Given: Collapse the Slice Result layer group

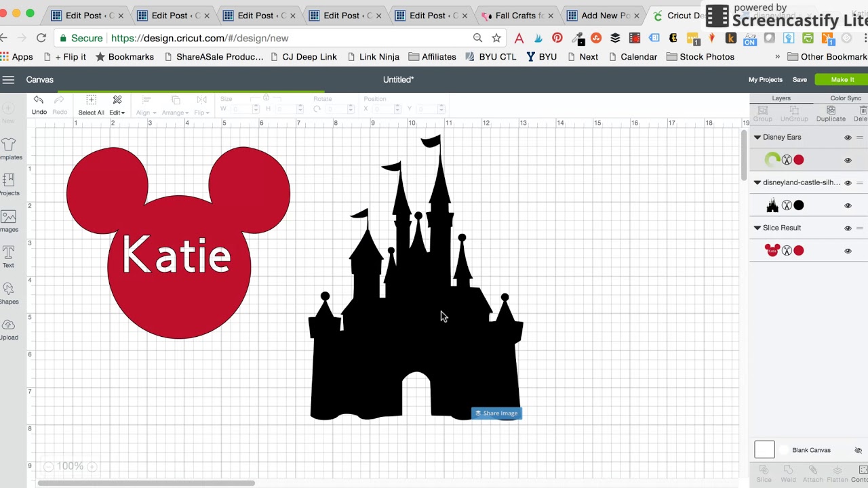Looking at the screenshot, I should pos(757,228).
